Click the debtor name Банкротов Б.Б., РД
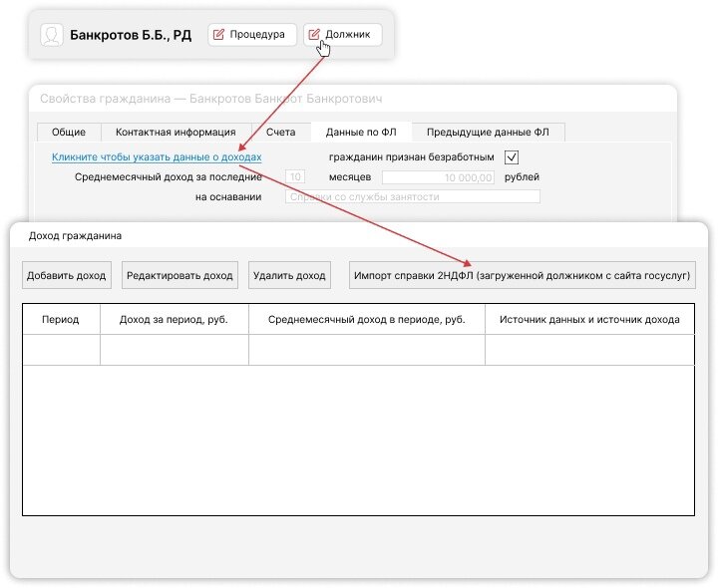The image size is (718, 588). (131, 35)
